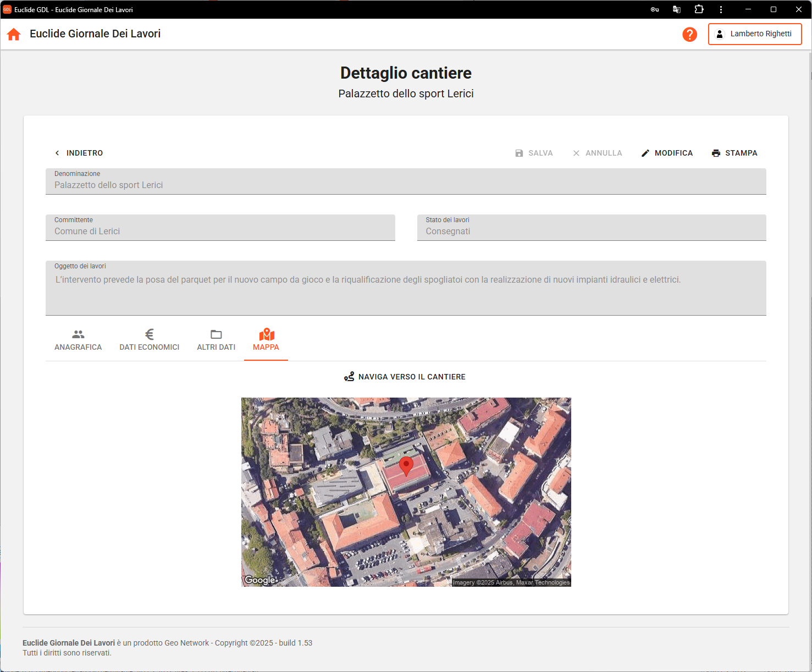Click the red map pin marker

point(406,465)
